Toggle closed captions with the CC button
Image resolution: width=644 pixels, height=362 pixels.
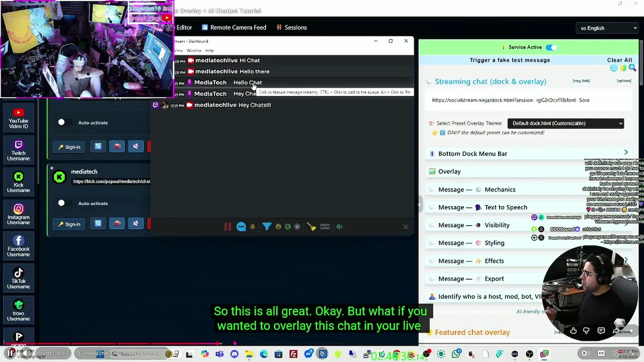click(x=601, y=353)
